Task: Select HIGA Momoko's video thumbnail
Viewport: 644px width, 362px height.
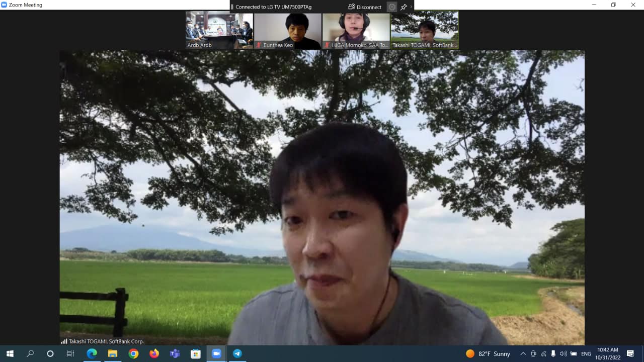Action: 356,30
